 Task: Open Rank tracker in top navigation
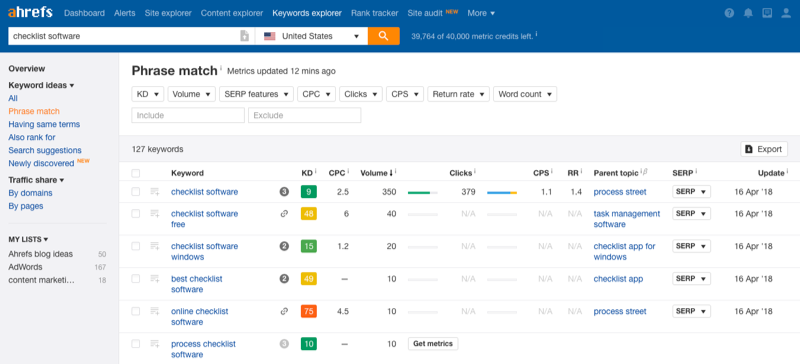[x=374, y=13]
